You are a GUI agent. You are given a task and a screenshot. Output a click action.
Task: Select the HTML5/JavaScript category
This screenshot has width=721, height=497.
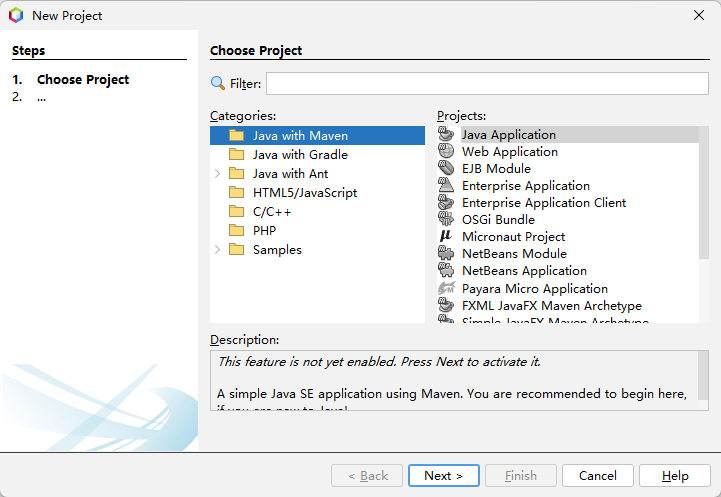pyautogui.click(x=304, y=193)
